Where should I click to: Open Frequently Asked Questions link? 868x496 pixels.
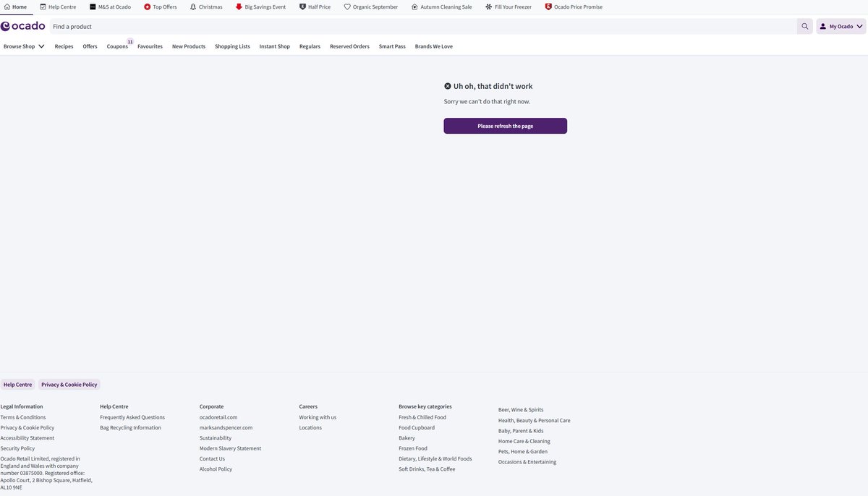click(x=132, y=417)
